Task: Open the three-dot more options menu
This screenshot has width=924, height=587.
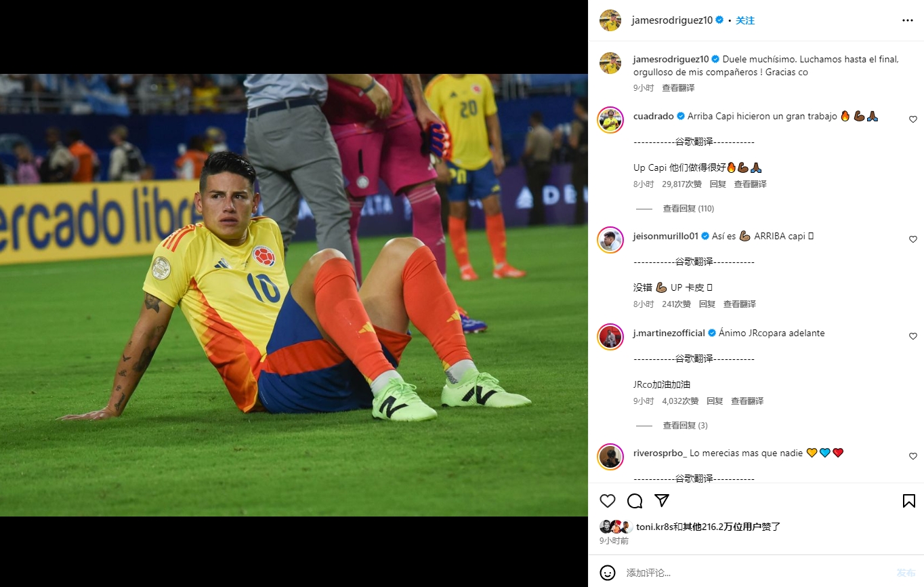Action: click(908, 20)
